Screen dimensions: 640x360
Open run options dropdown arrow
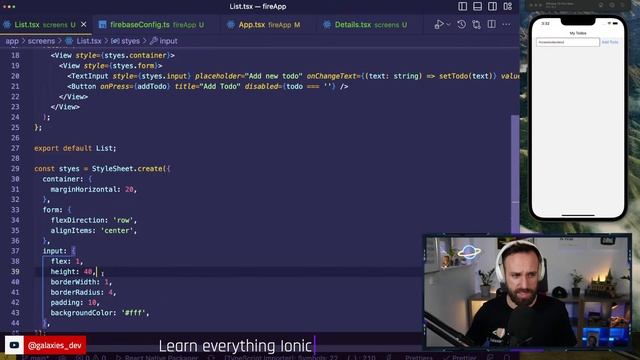point(448,24)
